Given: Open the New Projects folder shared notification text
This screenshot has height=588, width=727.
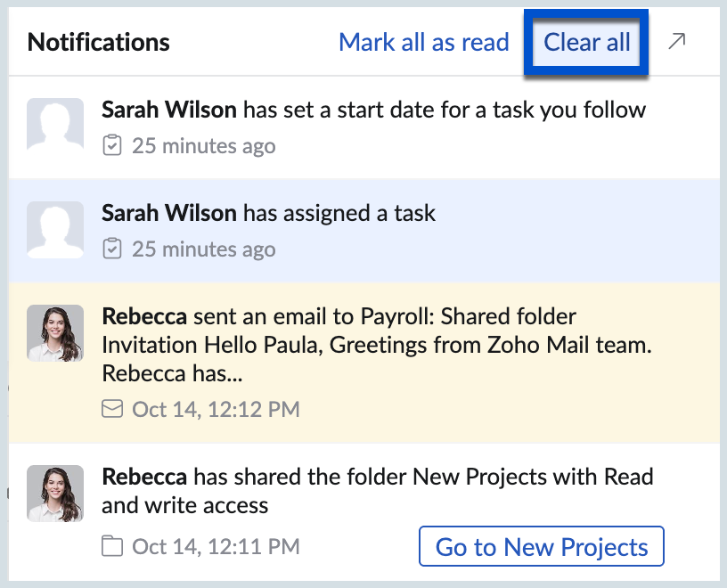Looking at the screenshot, I should click(x=378, y=490).
